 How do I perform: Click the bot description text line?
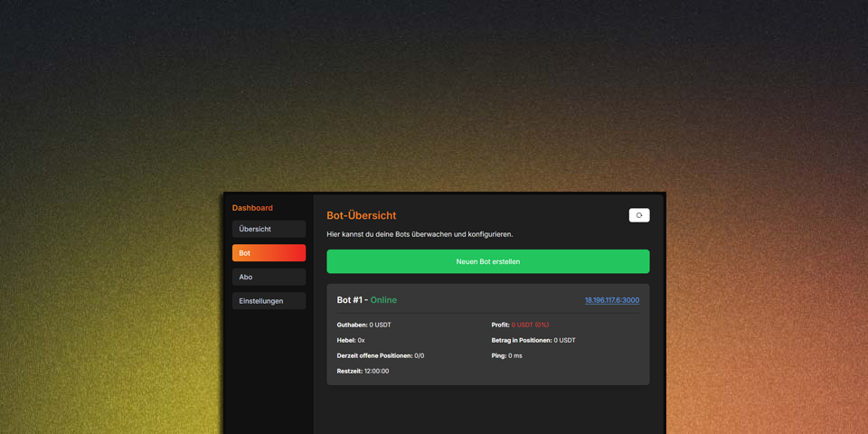point(420,234)
